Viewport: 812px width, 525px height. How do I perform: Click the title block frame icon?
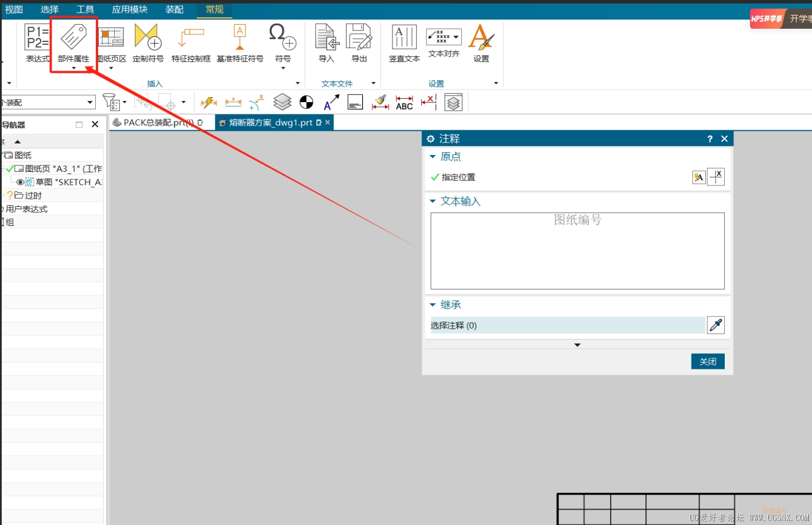tap(355, 102)
